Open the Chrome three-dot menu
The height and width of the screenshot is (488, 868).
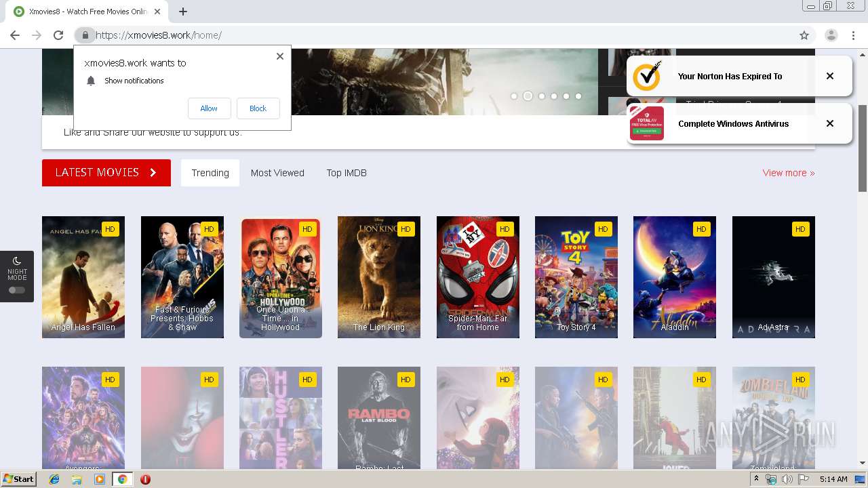tap(854, 35)
